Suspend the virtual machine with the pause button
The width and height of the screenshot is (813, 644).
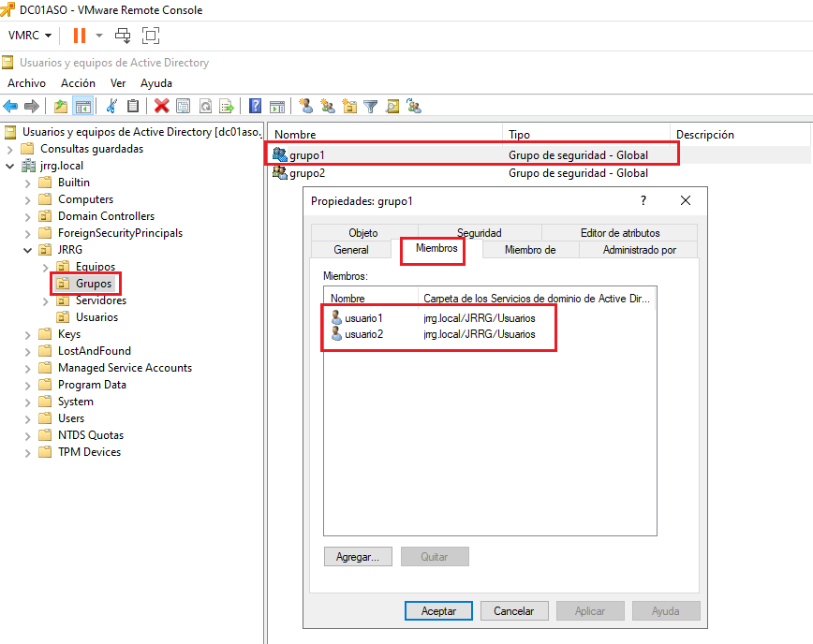coord(80,35)
